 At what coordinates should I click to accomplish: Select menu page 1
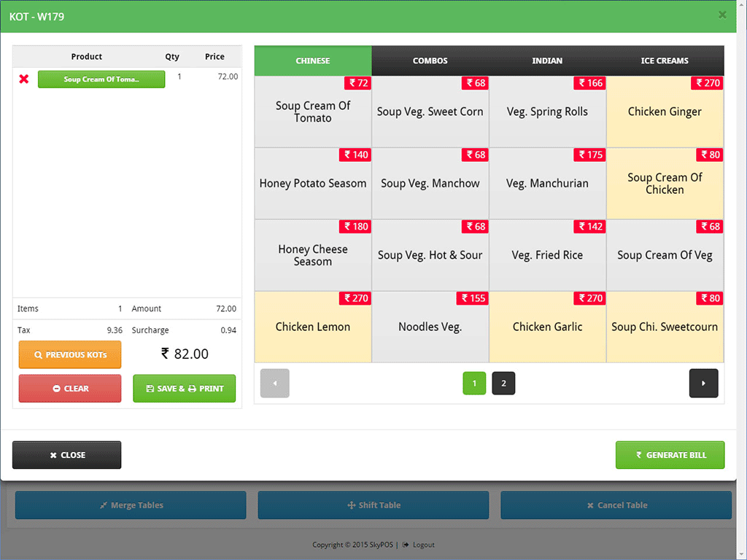(474, 384)
